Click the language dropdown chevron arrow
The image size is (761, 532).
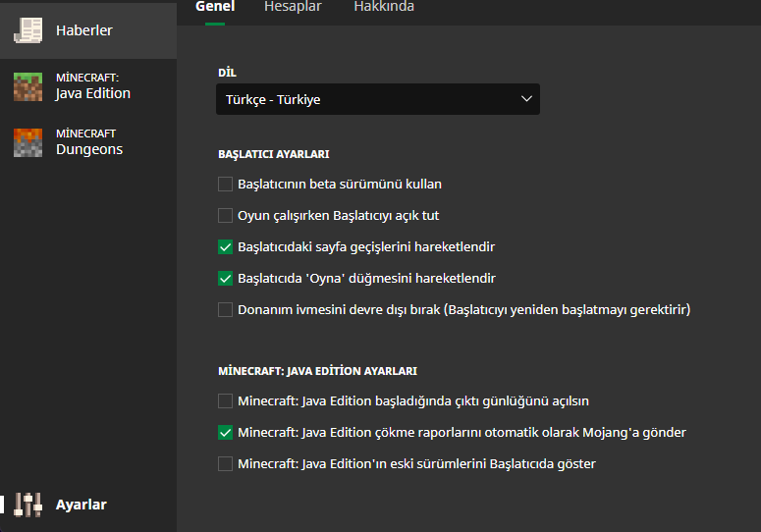pos(526,99)
